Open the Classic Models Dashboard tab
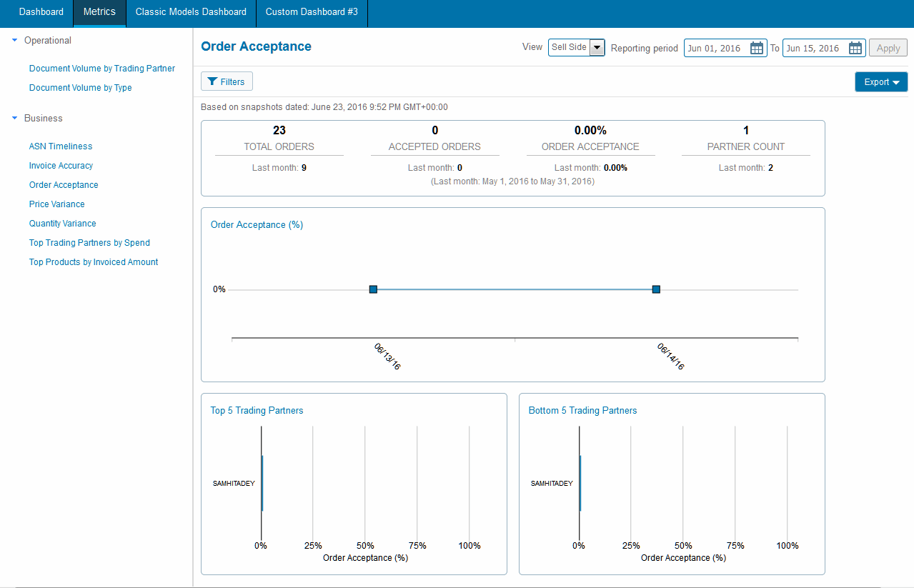Viewport: 914px width, 588px height. (x=191, y=12)
